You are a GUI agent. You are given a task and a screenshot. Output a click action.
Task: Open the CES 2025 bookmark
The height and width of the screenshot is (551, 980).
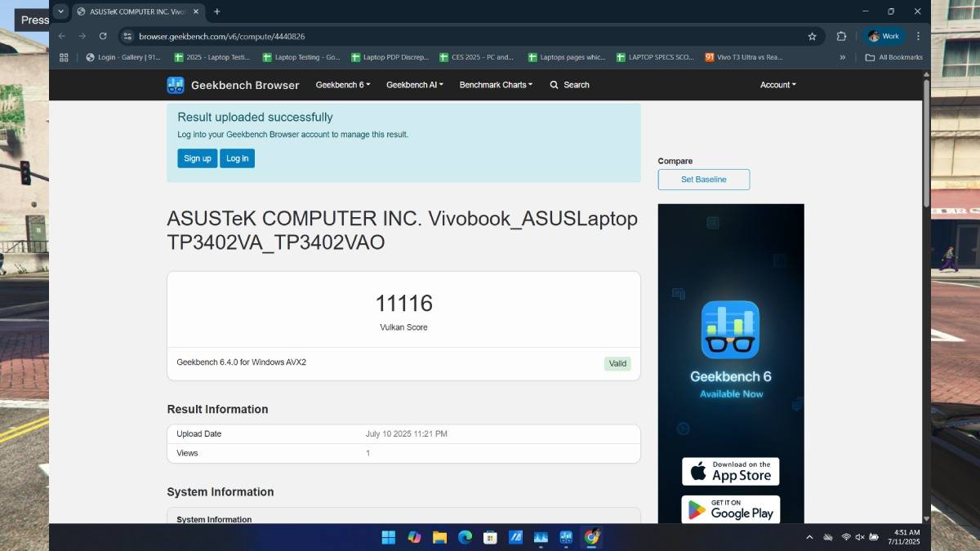pyautogui.click(x=476, y=57)
